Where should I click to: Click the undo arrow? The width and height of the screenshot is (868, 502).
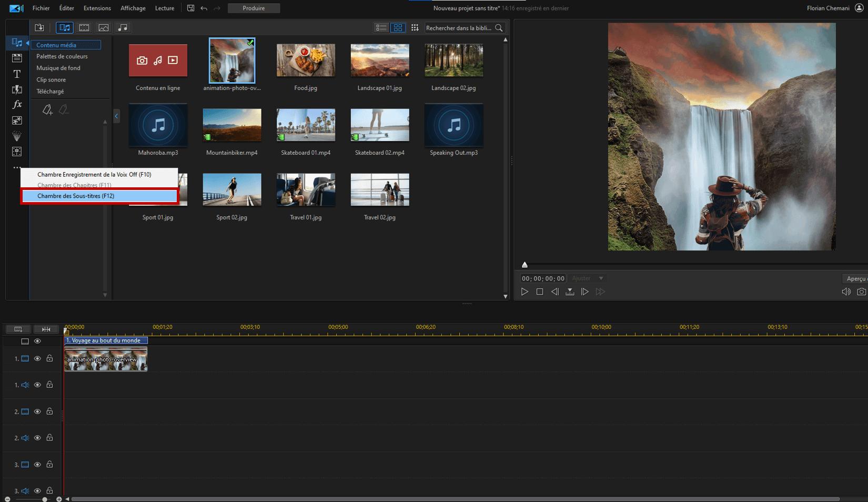point(204,8)
